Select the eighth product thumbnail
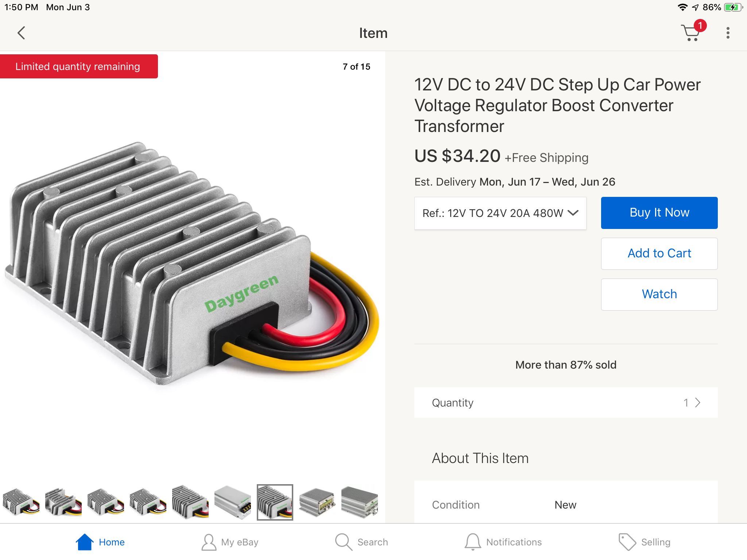 click(x=317, y=502)
